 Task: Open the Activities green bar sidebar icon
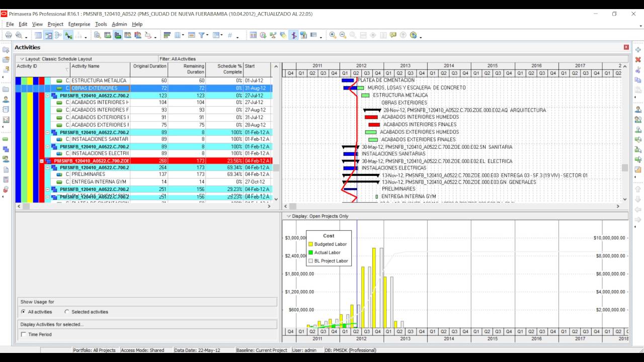pyautogui.click(x=6, y=139)
